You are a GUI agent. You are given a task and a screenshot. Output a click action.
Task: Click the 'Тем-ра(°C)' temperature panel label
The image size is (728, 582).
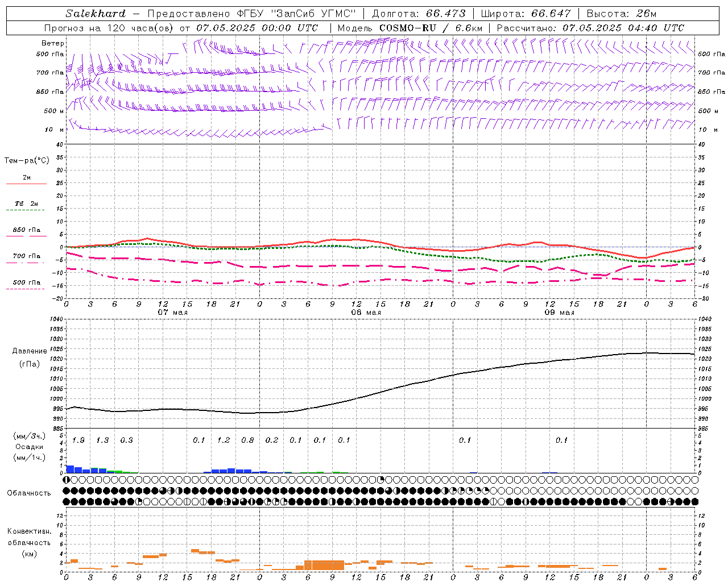(x=27, y=161)
